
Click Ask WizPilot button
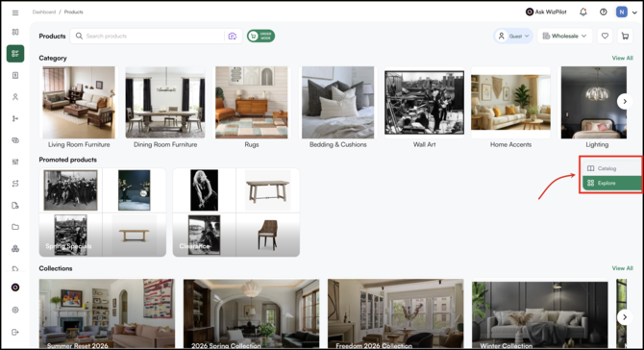[x=546, y=12]
